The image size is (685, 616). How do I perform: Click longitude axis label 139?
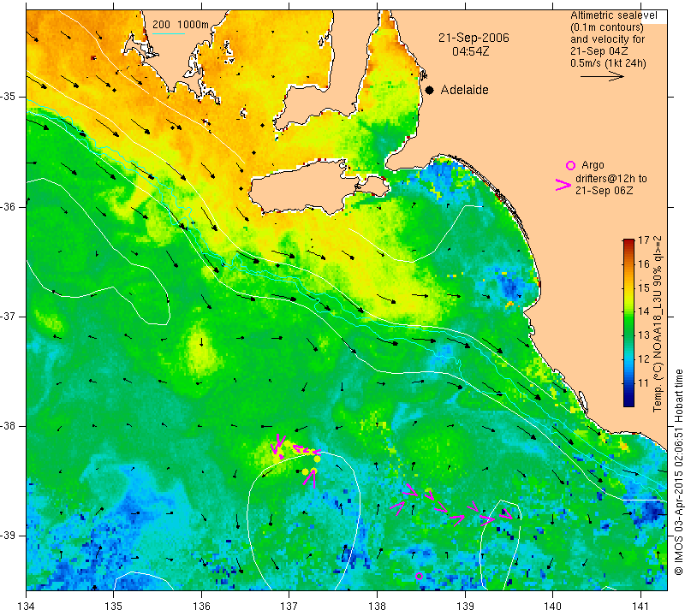(465, 606)
